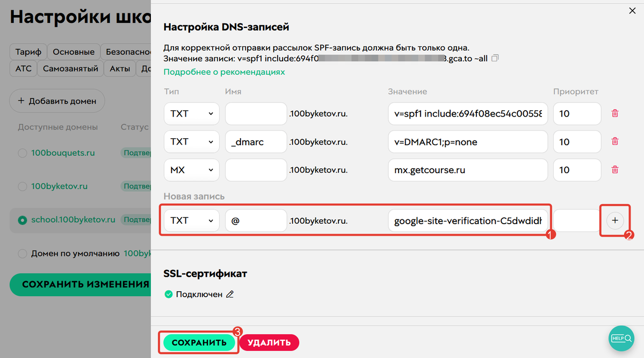This screenshot has height=358, width=644.
Task: Edit priority field of the _dmarc record
Action: pyautogui.click(x=577, y=142)
